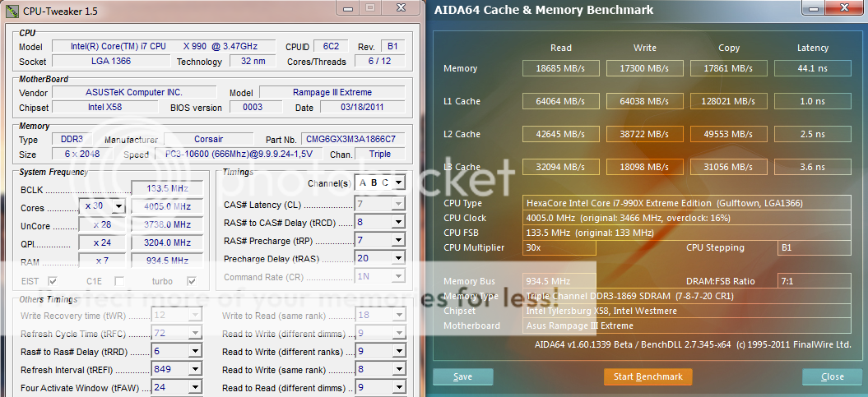
Task: Click the Memory Read 18685 MB/s value
Action: (561, 68)
